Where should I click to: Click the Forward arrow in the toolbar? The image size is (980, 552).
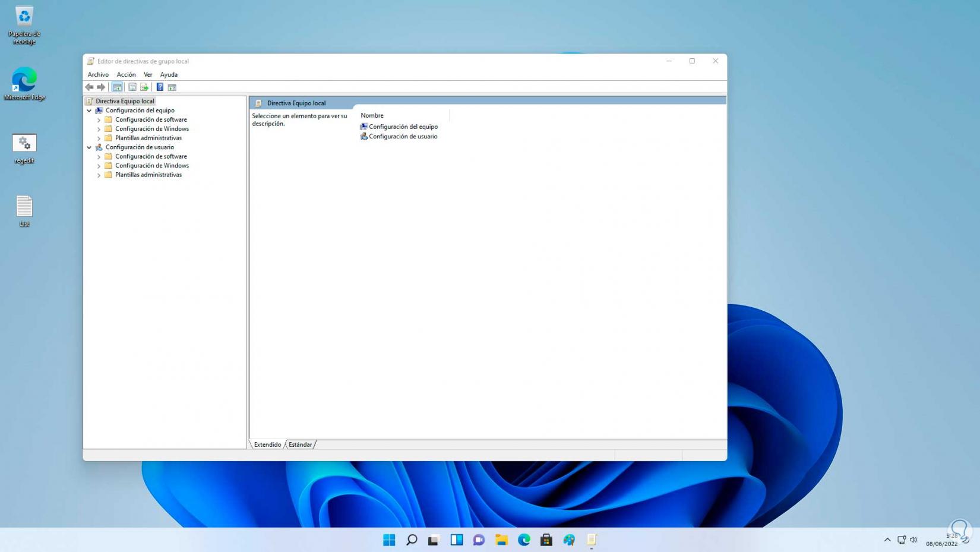click(101, 87)
